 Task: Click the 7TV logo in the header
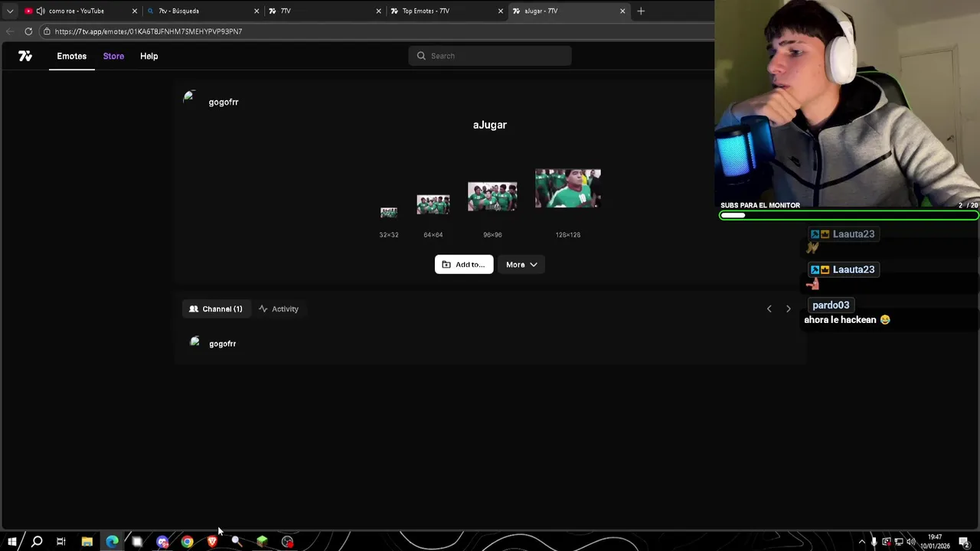tap(25, 56)
